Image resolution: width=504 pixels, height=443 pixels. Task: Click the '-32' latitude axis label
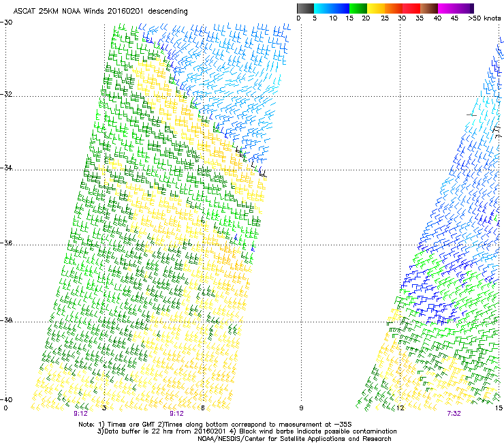6,94
